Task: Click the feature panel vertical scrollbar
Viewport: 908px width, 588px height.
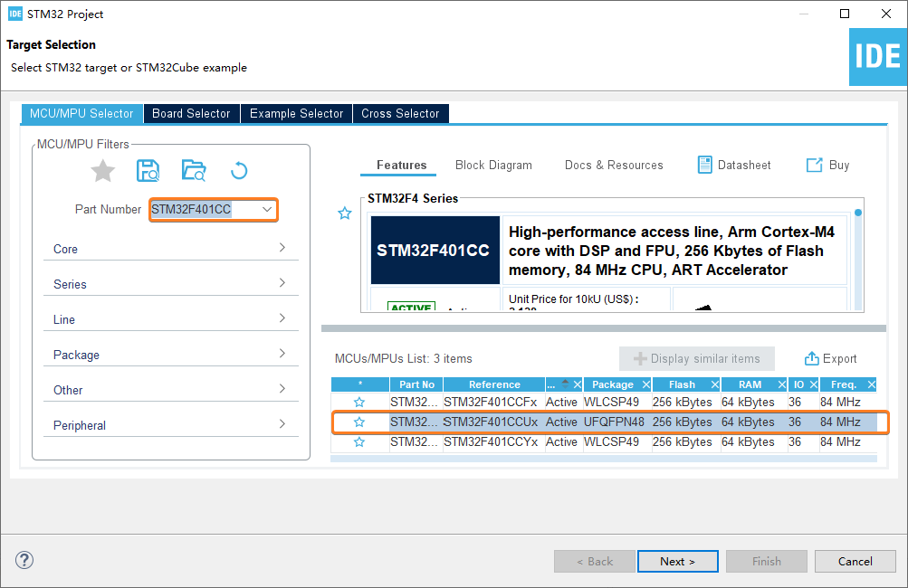Action: coord(858,261)
